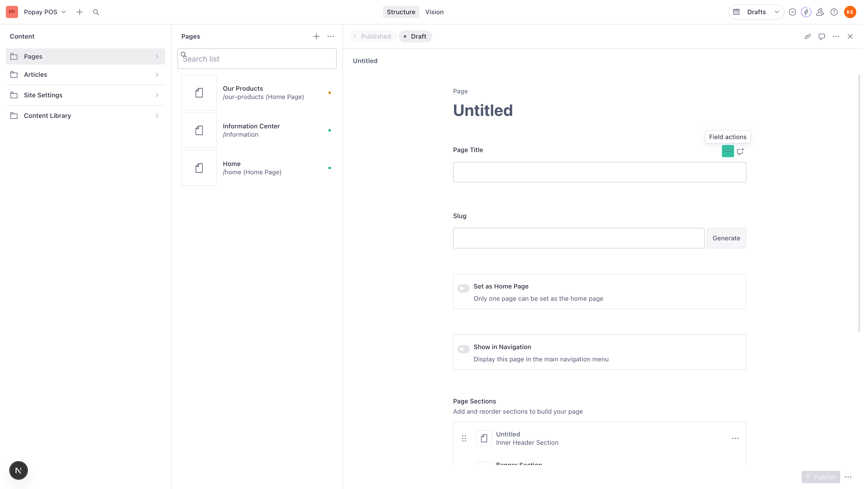The height and width of the screenshot is (489, 868).
Task: Click the Search list field
Action: [x=257, y=59]
